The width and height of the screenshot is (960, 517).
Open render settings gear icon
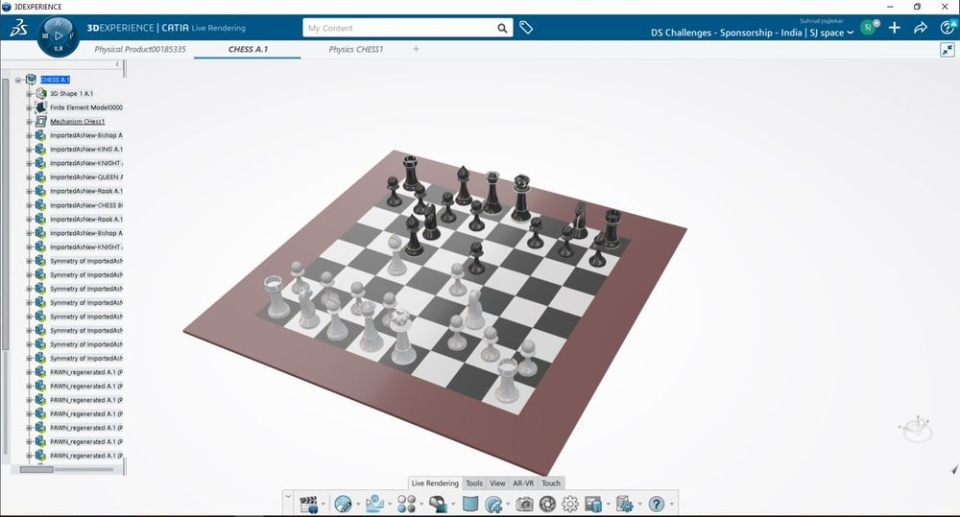570,504
